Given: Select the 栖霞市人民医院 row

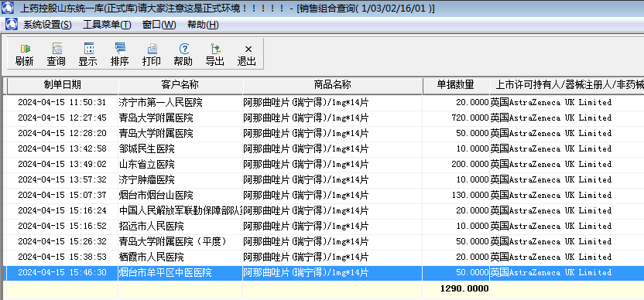Looking at the screenshot, I should click(x=324, y=257).
